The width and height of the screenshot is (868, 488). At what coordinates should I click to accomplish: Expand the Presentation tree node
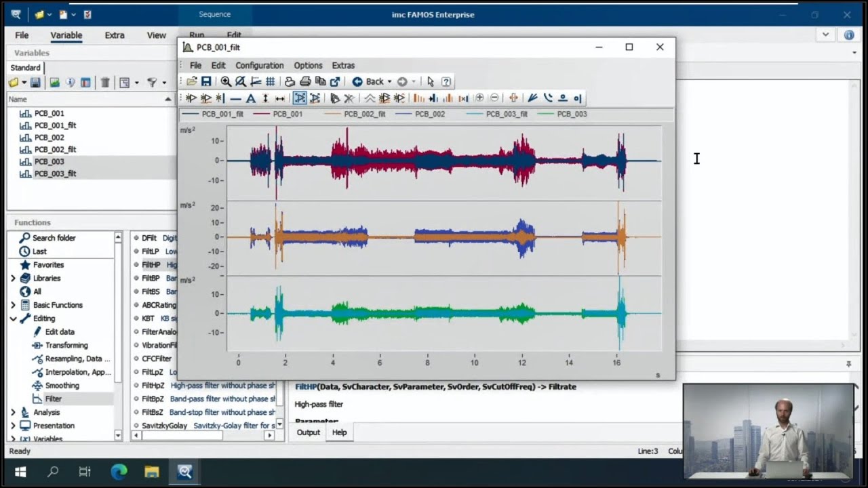click(x=13, y=426)
